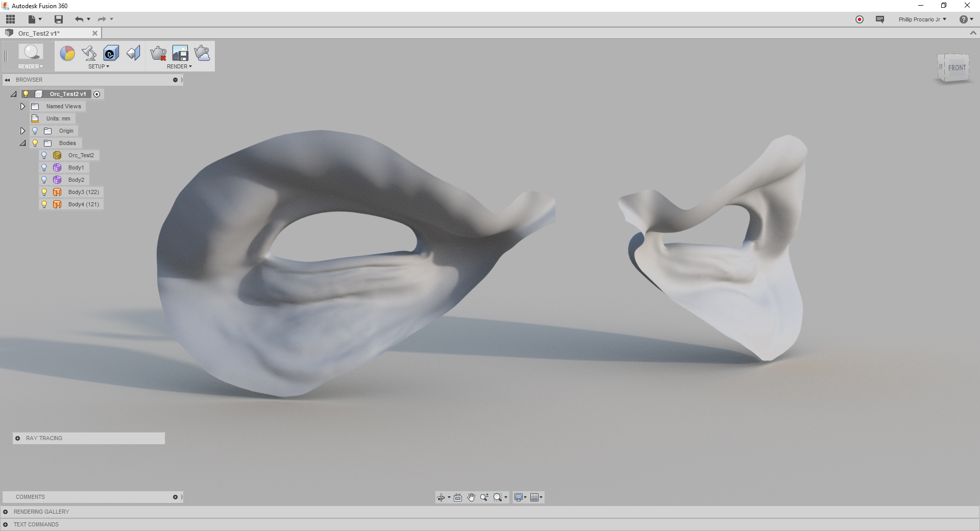Undo the last action
Viewport: 980px width, 531px height.
click(79, 19)
